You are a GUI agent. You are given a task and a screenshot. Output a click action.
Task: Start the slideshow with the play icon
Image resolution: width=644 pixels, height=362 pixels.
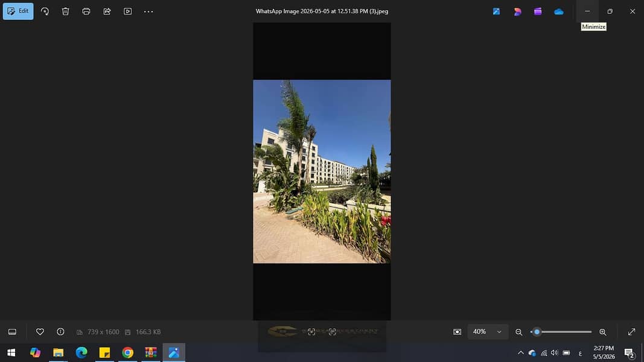pos(128,11)
